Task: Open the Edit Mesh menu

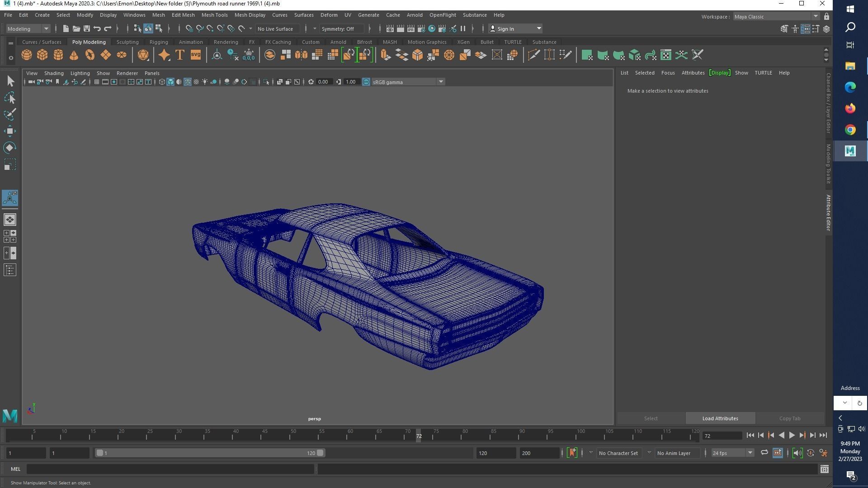Action: pyautogui.click(x=183, y=15)
